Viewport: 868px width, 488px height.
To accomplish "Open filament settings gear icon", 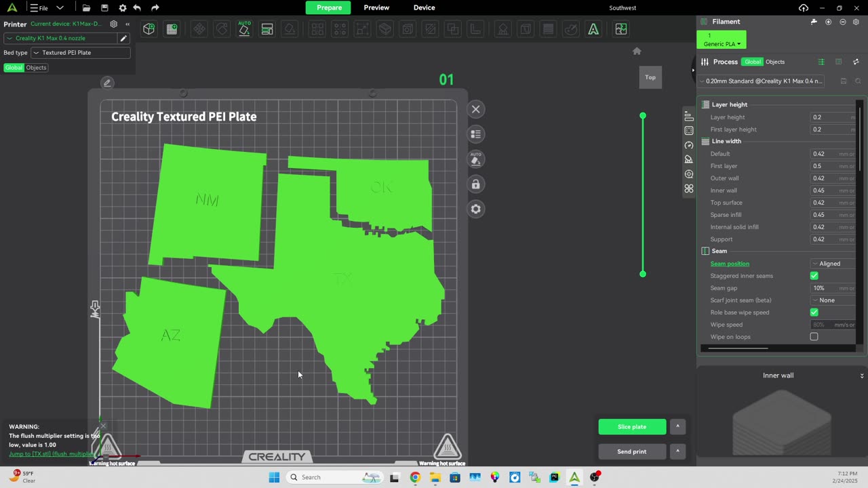I will tap(856, 22).
